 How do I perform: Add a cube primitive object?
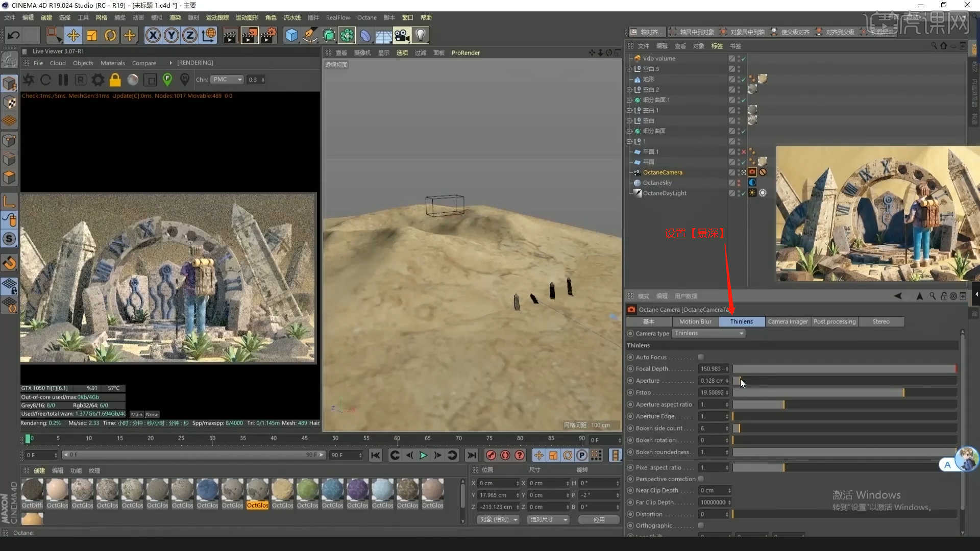(291, 35)
